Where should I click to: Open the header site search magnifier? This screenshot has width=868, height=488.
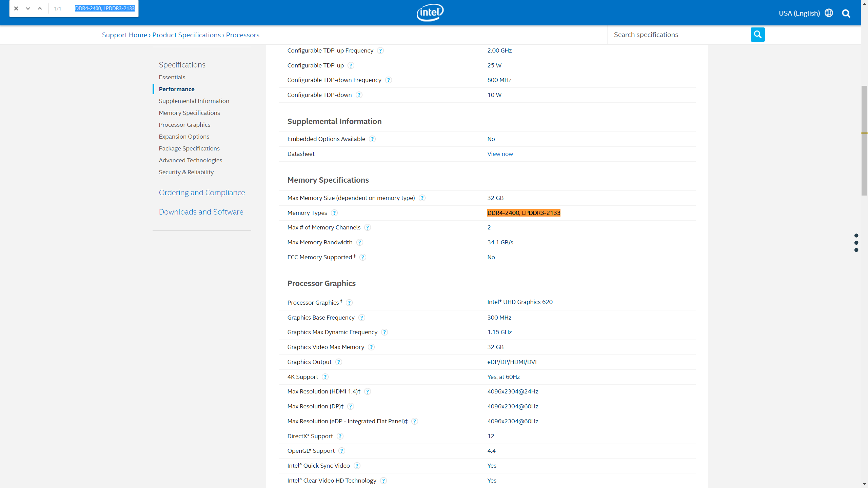pos(846,13)
